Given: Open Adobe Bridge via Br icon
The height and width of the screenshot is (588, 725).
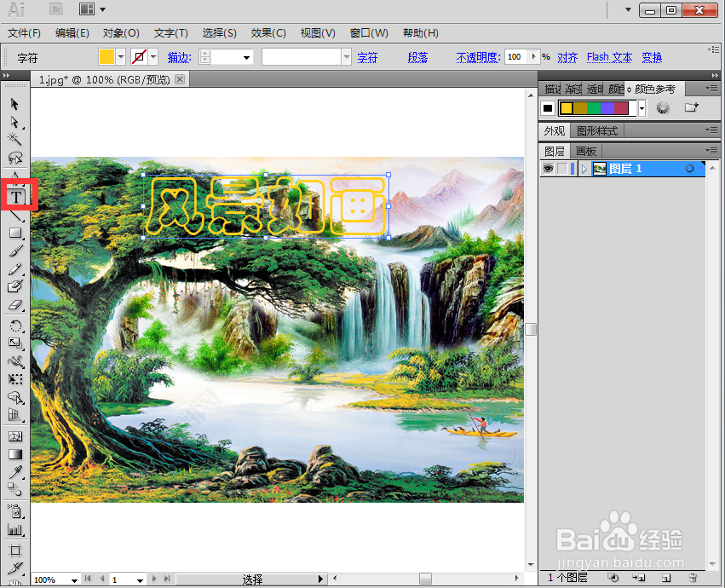Looking at the screenshot, I should pos(56,9).
